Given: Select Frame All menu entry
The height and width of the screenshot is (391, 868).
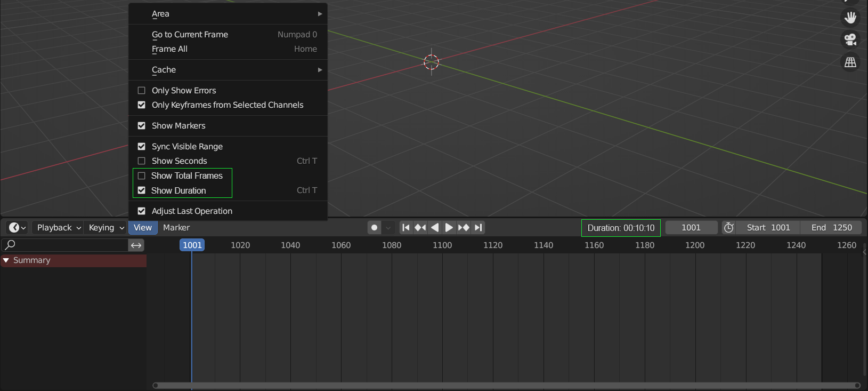Looking at the screenshot, I should (x=228, y=49).
